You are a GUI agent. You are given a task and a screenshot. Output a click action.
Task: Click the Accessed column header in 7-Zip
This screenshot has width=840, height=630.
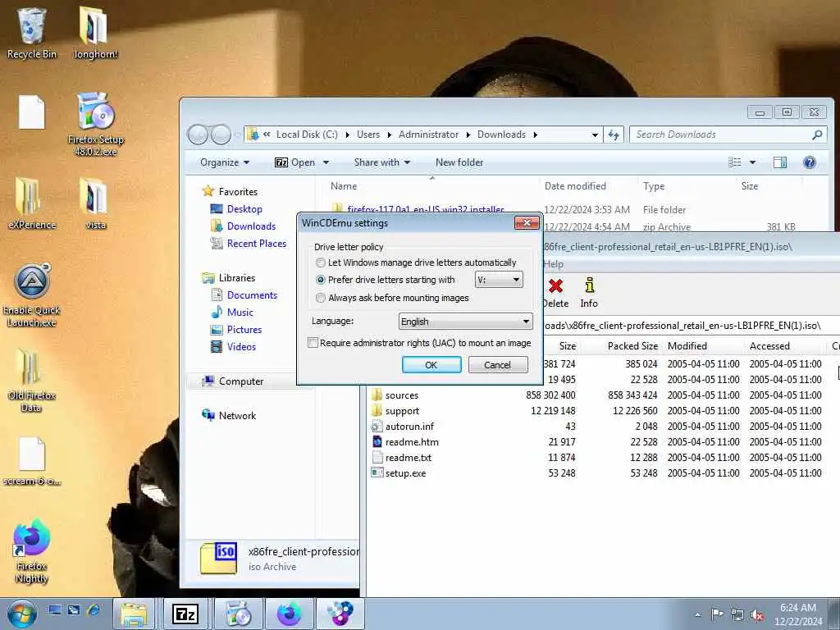769,346
